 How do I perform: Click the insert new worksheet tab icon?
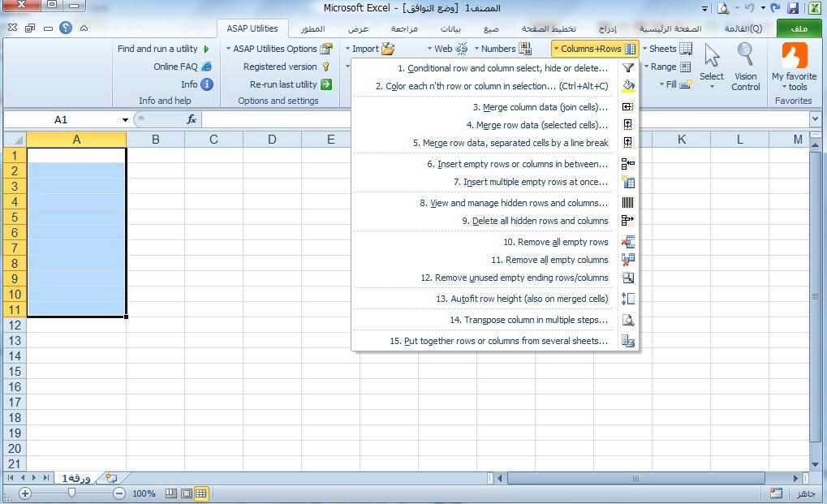click(x=110, y=478)
